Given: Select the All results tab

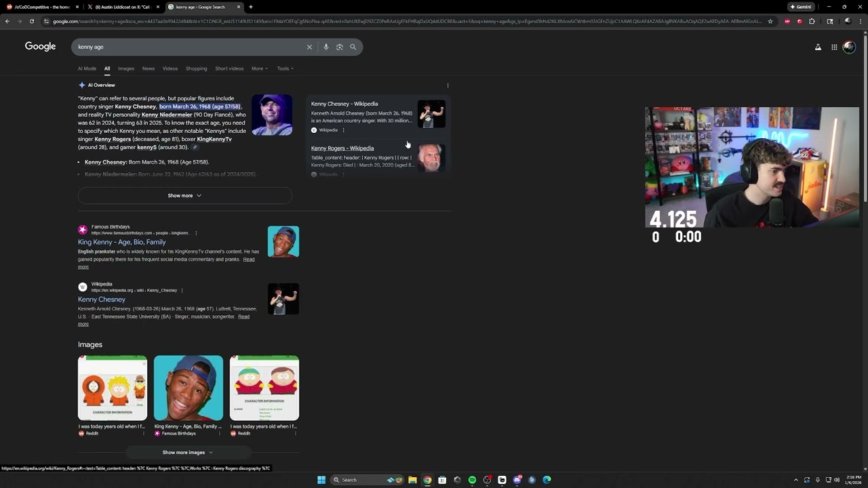Looking at the screenshot, I should coord(107,68).
